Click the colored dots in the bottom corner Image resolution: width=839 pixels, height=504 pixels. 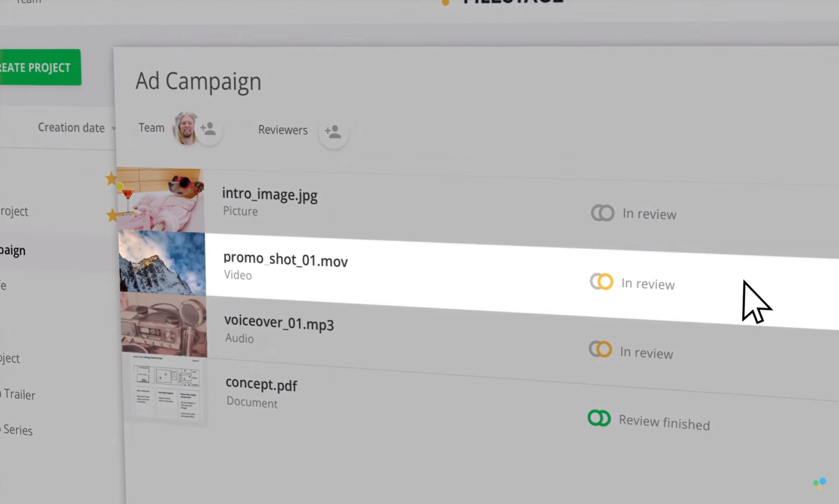(x=819, y=483)
